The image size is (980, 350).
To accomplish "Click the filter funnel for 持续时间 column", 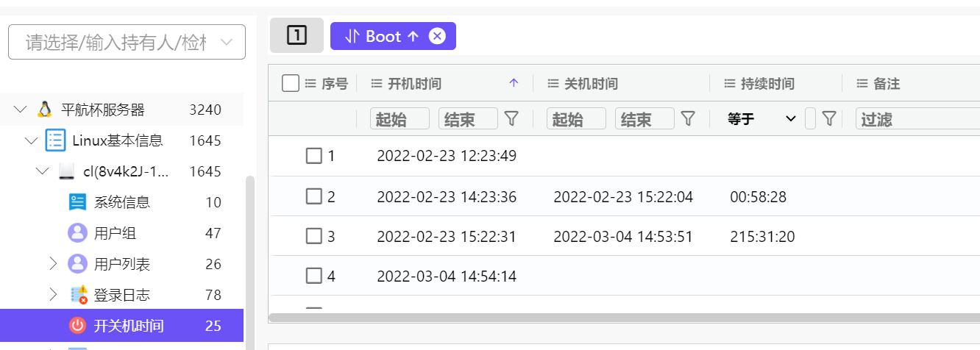I will [829, 118].
